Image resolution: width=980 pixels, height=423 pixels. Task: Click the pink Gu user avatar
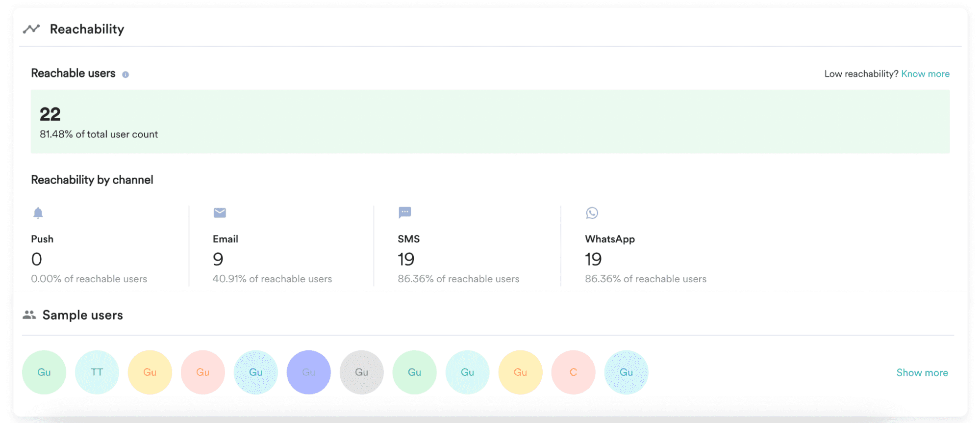coord(203,372)
